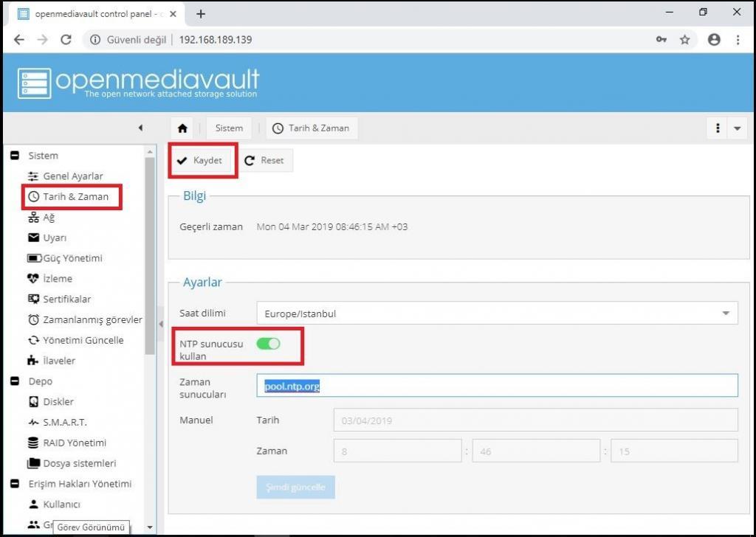Screen dimensions: 756x537
Task: Click the Sertifikalar certificate icon
Action: (x=33, y=299)
